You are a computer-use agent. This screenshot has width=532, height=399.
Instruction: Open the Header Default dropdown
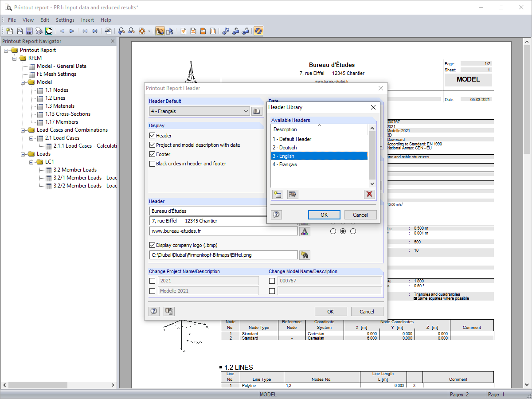[247, 111]
